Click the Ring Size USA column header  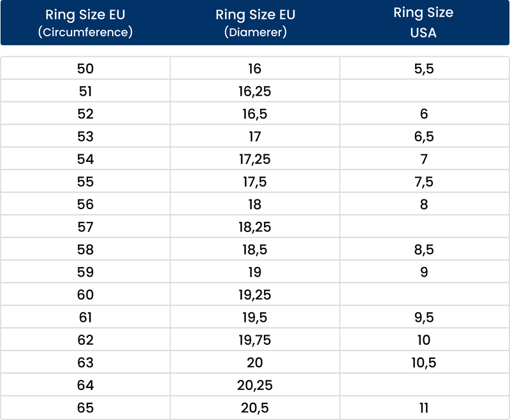click(x=424, y=24)
